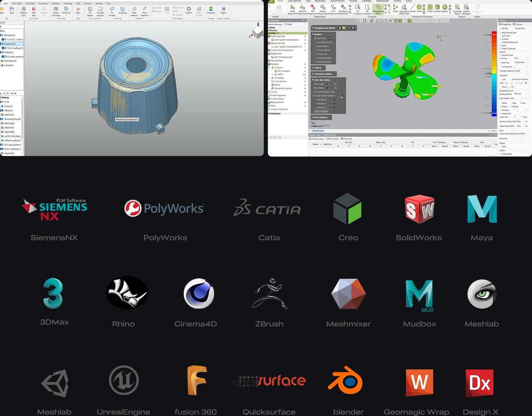Toggle the Use Specific Tolerance checkbox
This screenshot has height=416, width=532.
[315, 95]
